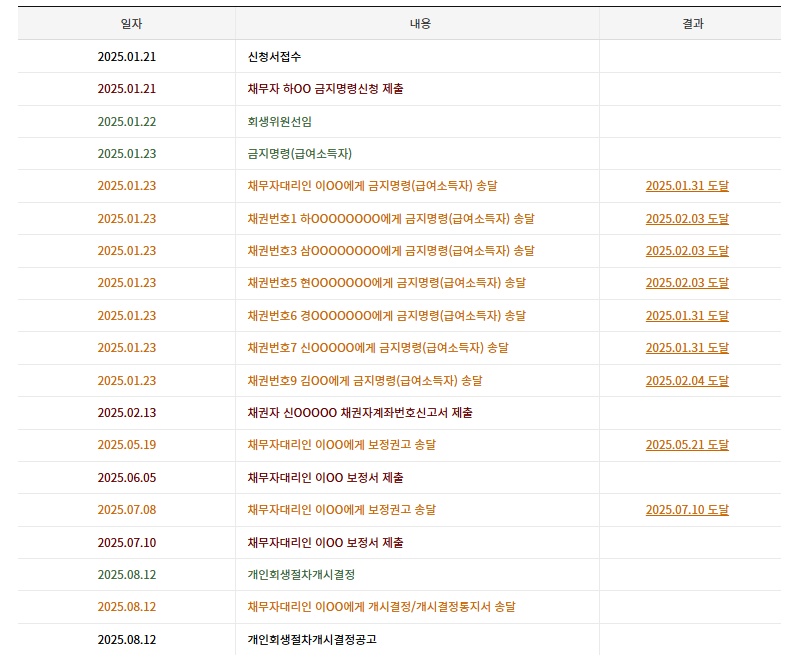Viewport: 791px width, 655px height.
Task: Select the 회생위원선임 entry
Action: point(279,122)
